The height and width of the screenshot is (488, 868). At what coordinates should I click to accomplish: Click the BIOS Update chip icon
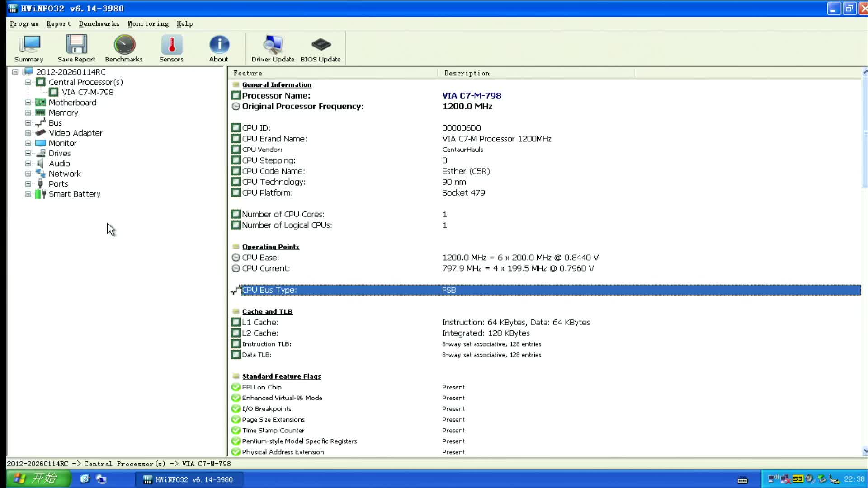(x=321, y=45)
